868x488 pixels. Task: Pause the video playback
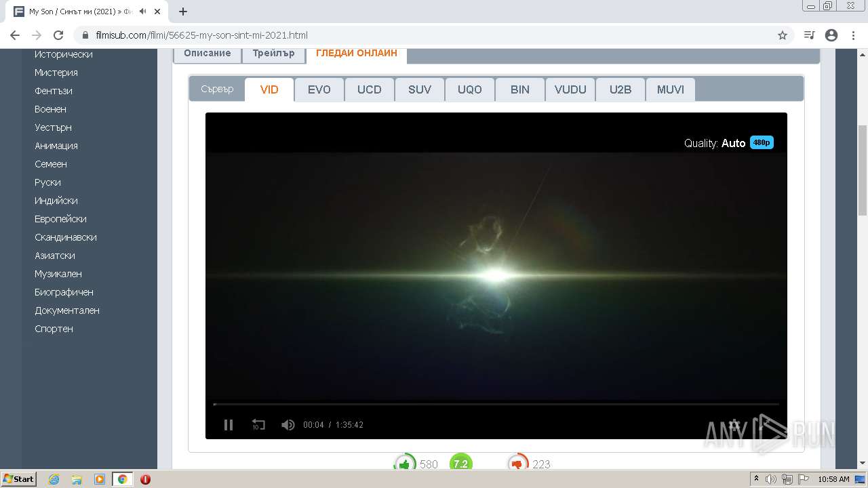(229, 425)
